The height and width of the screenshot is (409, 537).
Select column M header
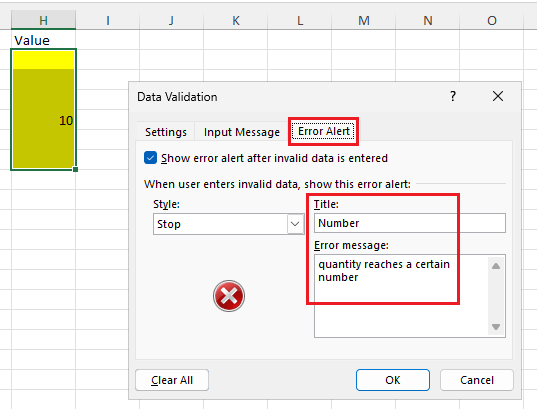pos(364,20)
